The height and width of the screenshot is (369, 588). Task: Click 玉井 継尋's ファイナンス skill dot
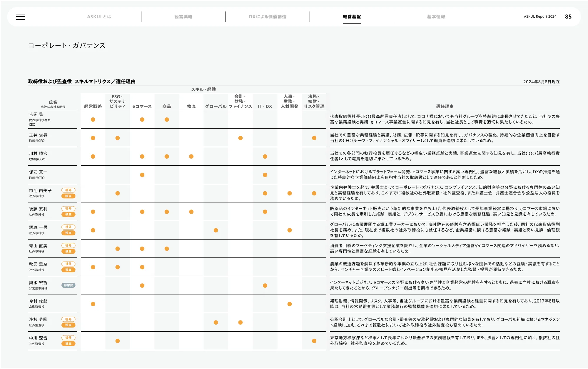tap(240, 138)
